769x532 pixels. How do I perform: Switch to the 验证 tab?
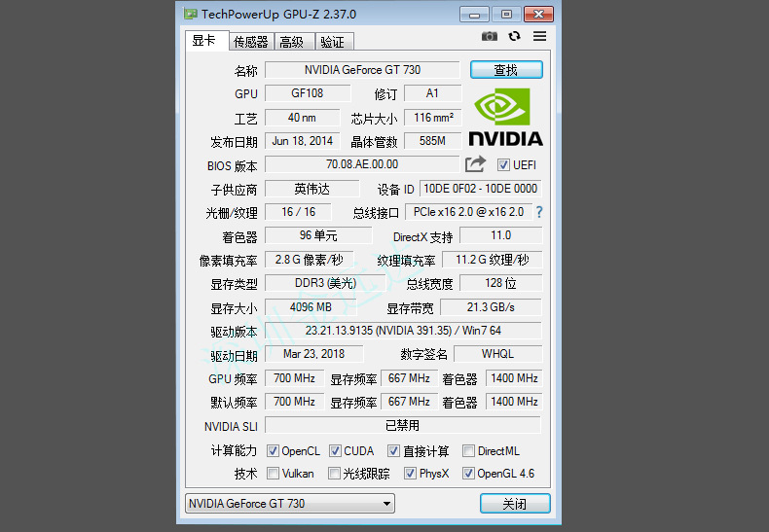tap(334, 42)
